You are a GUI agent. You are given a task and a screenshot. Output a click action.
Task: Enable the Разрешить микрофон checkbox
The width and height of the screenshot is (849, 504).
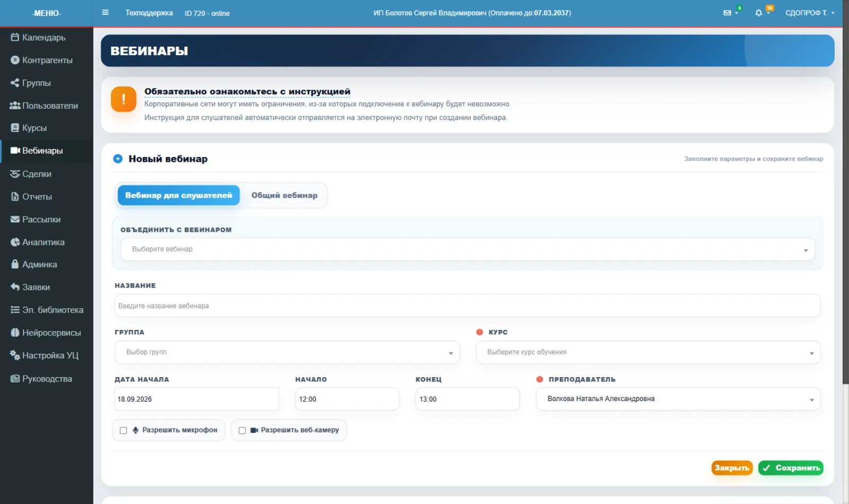(x=123, y=431)
